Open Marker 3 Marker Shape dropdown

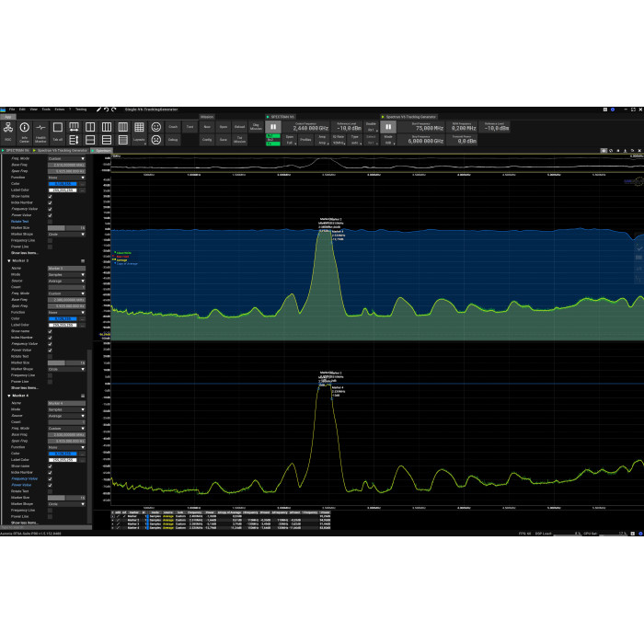[x=66, y=369]
